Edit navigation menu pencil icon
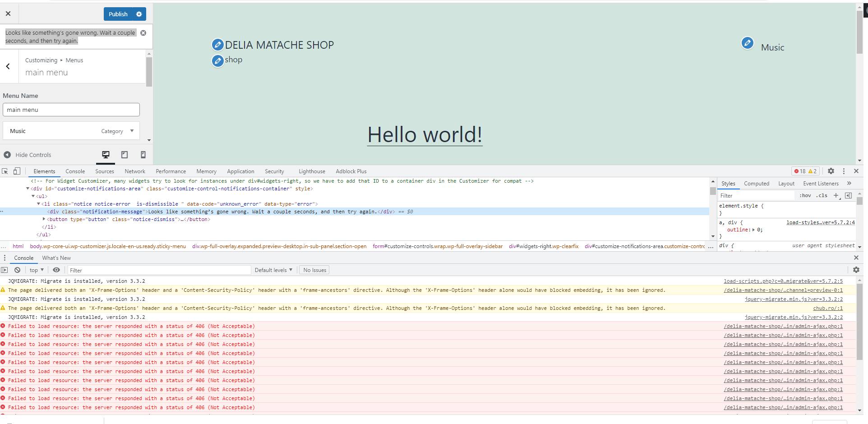This screenshot has height=424, width=868. pos(747,43)
